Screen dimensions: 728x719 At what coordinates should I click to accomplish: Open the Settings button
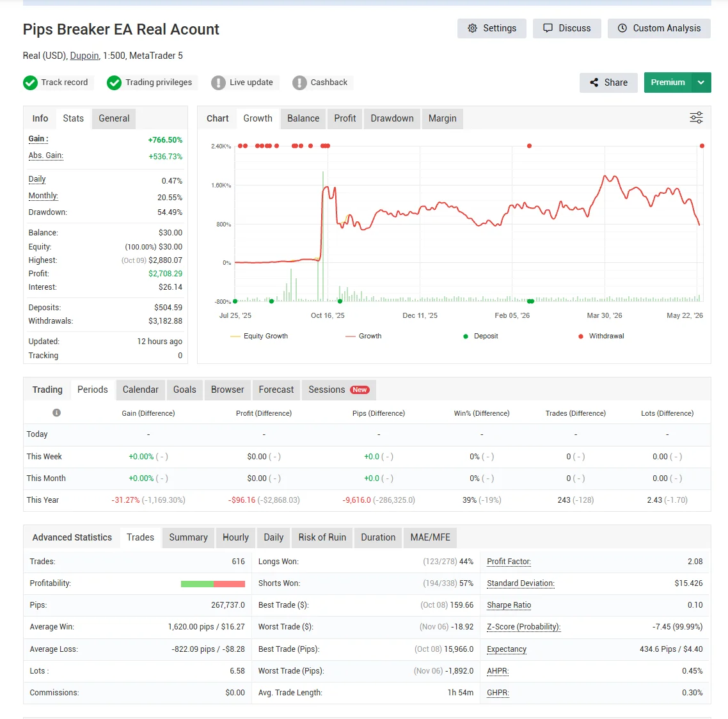click(492, 28)
